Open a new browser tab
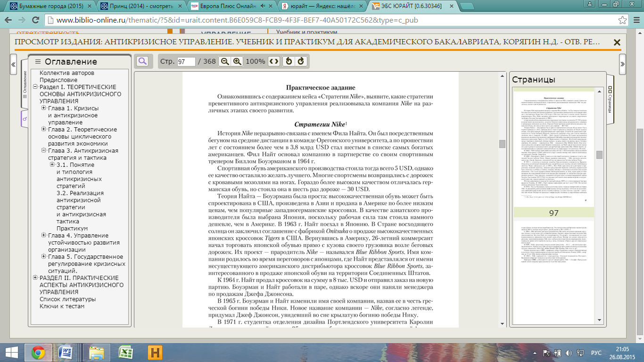 [466, 6]
